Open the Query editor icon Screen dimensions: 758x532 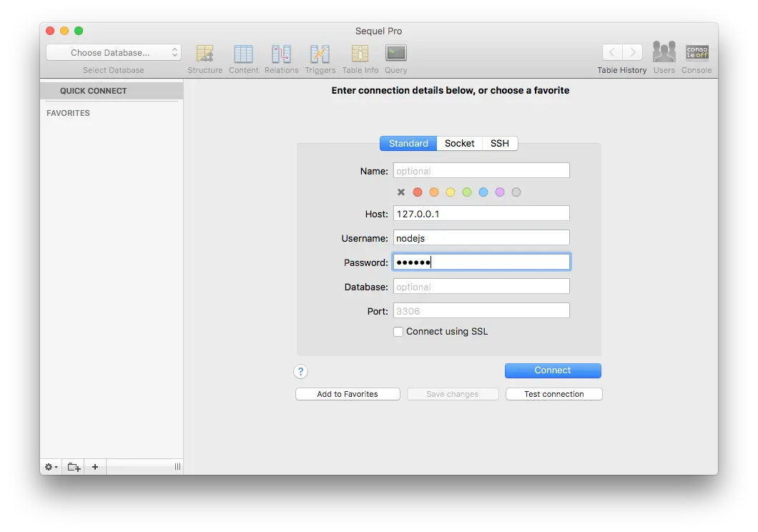point(396,53)
